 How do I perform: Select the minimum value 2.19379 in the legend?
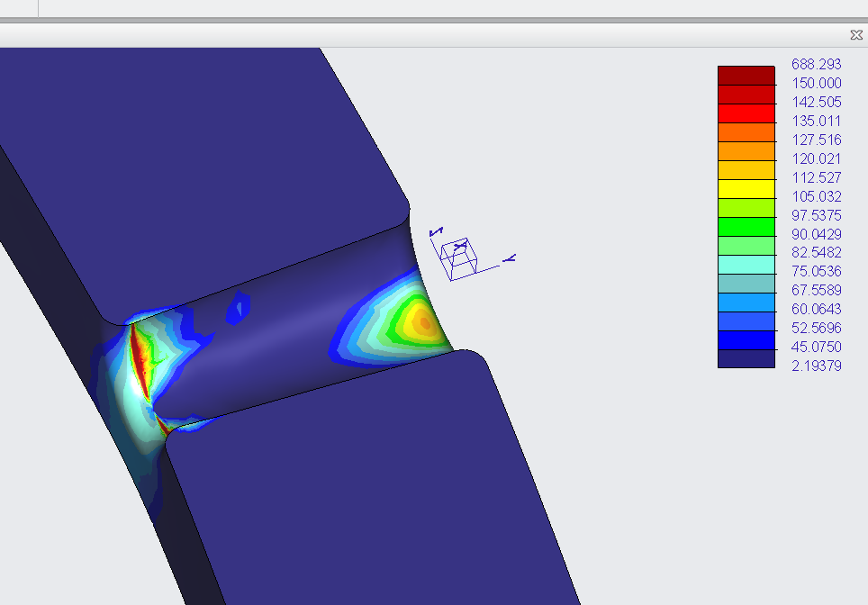[815, 366]
